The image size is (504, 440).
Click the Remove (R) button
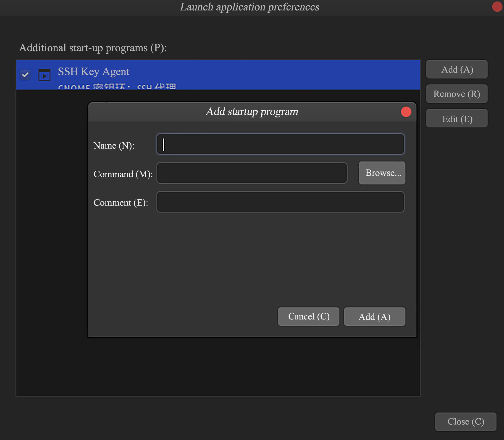click(457, 94)
